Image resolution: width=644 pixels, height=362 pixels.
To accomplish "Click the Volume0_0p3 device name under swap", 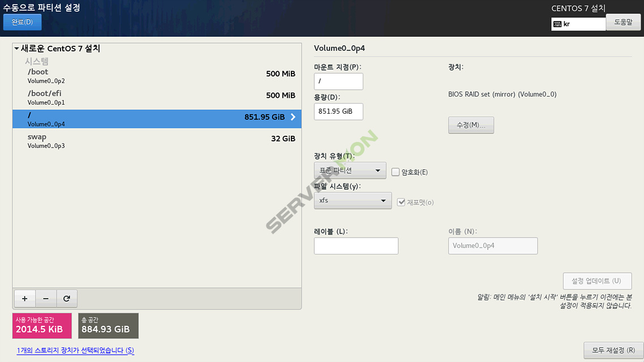I will tap(46, 146).
